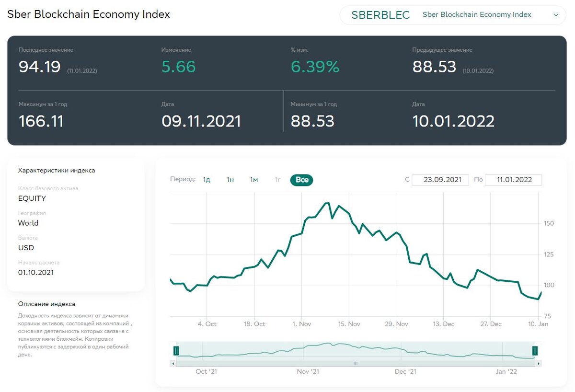
Task: Click the navigator scrollbar left arrow
Action: (172, 364)
